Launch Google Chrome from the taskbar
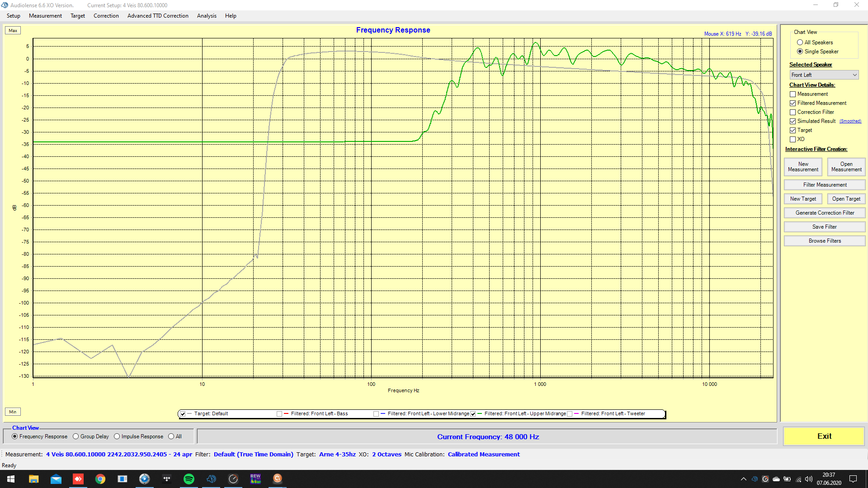The image size is (868, 488). (100, 479)
